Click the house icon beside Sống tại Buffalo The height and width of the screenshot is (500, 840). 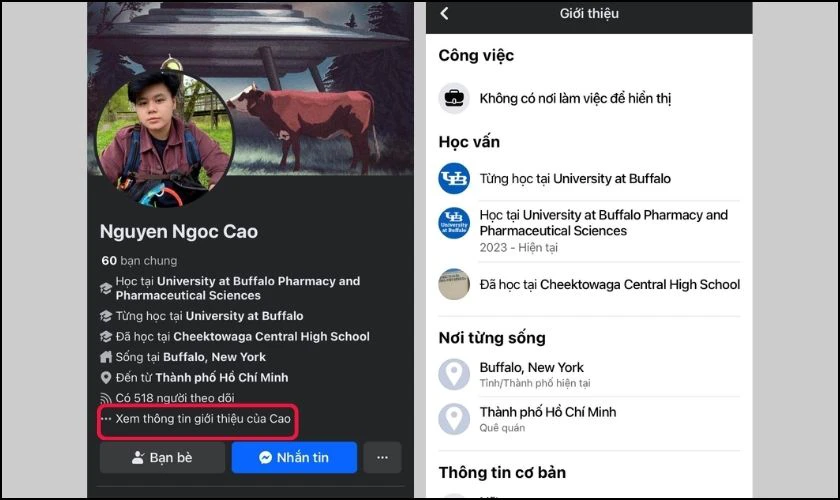[106, 357]
